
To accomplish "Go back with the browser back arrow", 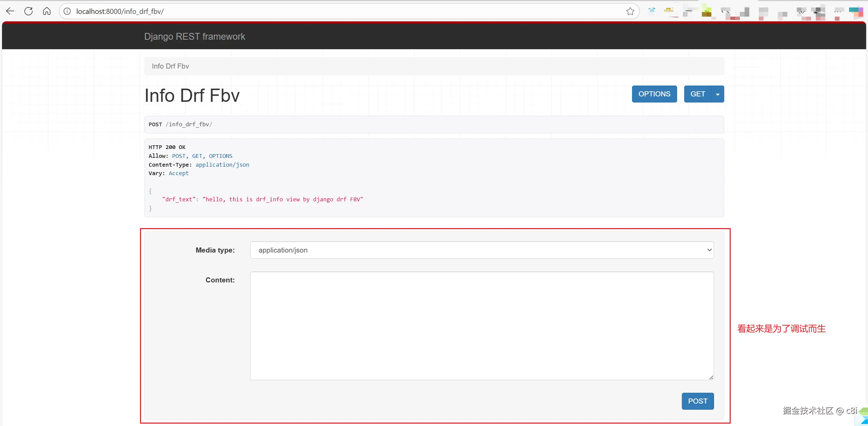I will pyautogui.click(x=10, y=11).
